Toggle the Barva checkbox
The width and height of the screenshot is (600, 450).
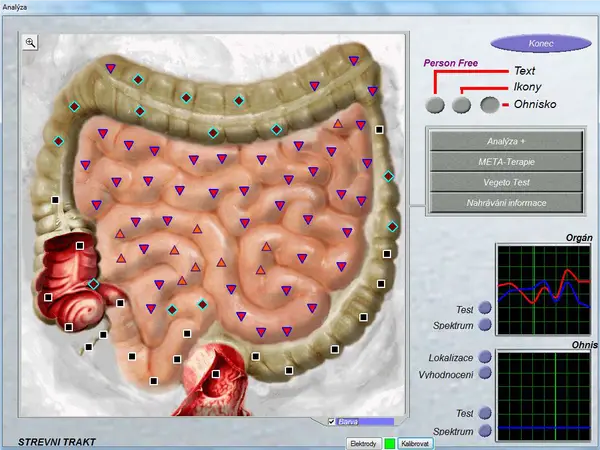coord(332,421)
